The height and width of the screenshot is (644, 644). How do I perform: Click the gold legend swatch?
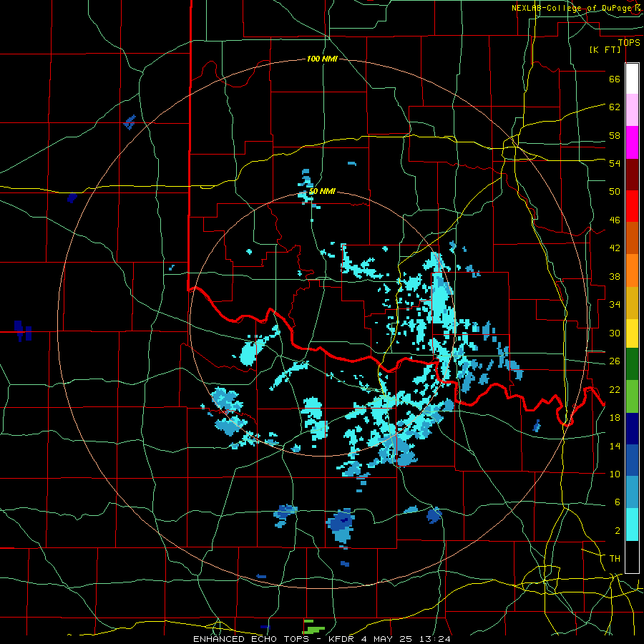click(632, 303)
